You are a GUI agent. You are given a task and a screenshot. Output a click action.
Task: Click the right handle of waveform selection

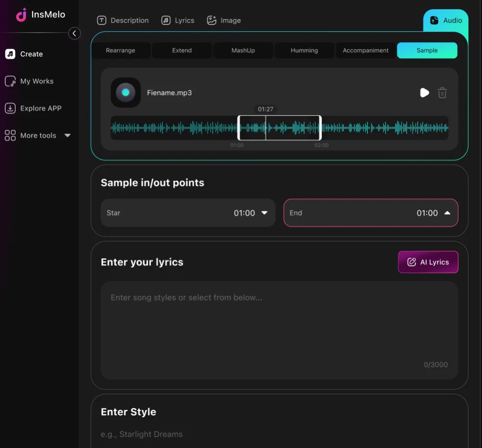tap(321, 128)
